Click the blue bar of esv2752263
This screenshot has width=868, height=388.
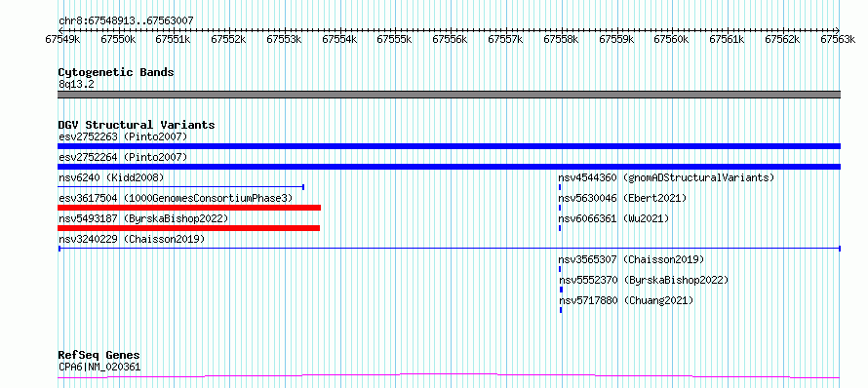[449, 146]
